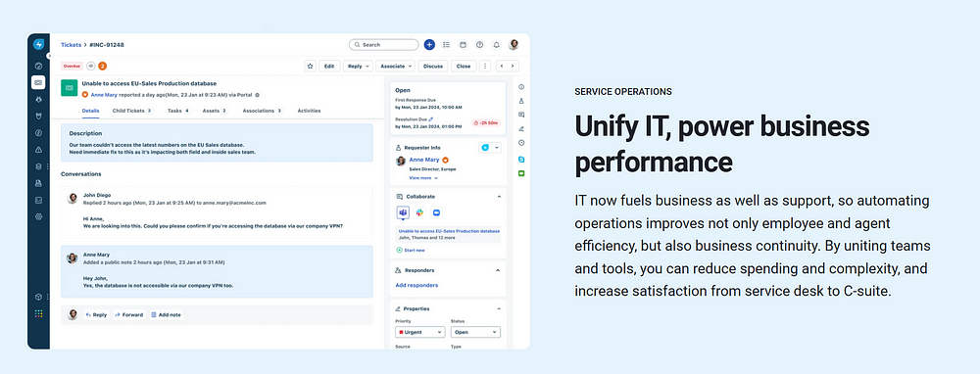Open the calendar icon in header

click(x=464, y=44)
